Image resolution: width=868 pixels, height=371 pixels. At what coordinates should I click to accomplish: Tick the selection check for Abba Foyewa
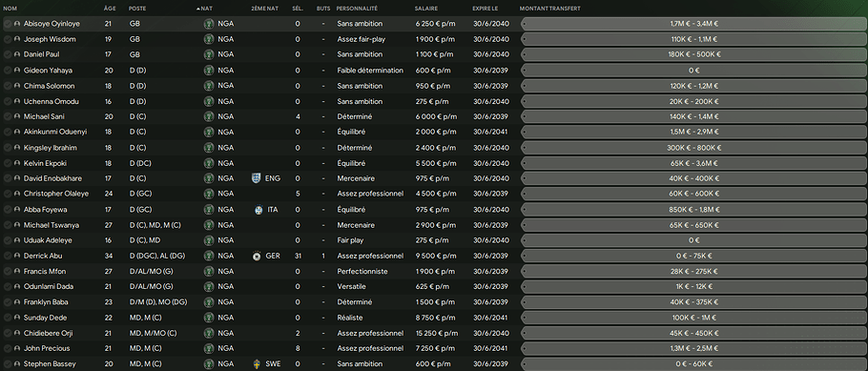pos(8,210)
